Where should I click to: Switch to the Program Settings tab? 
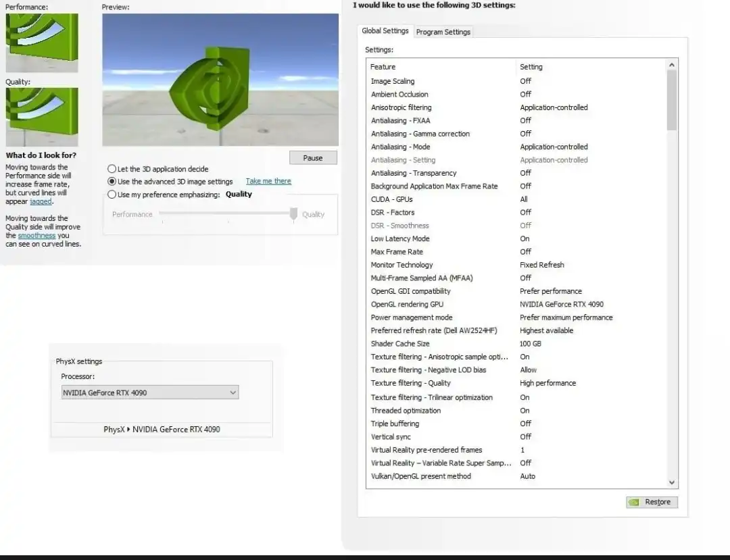443,31
